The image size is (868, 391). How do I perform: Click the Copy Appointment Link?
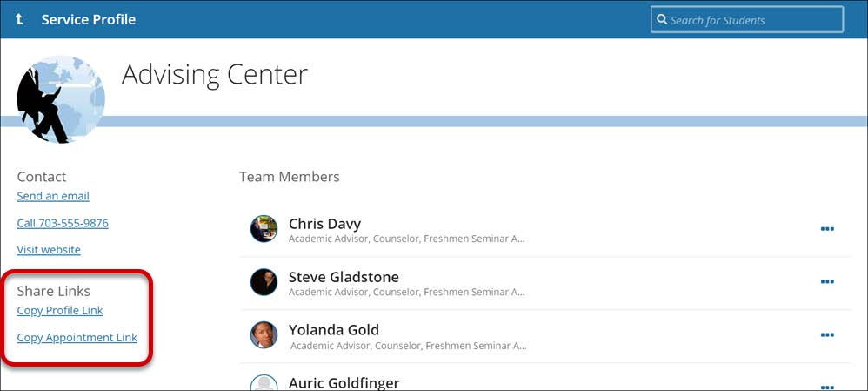(x=77, y=338)
